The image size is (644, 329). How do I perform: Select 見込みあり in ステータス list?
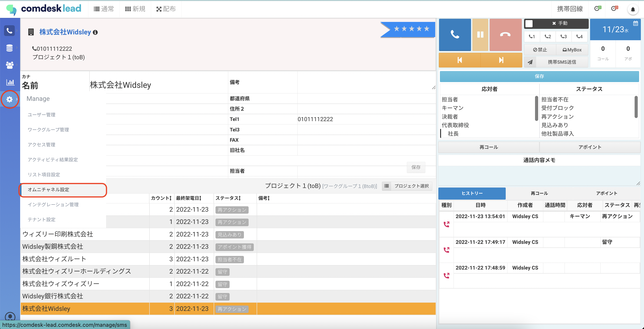pyautogui.click(x=554, y=125)
